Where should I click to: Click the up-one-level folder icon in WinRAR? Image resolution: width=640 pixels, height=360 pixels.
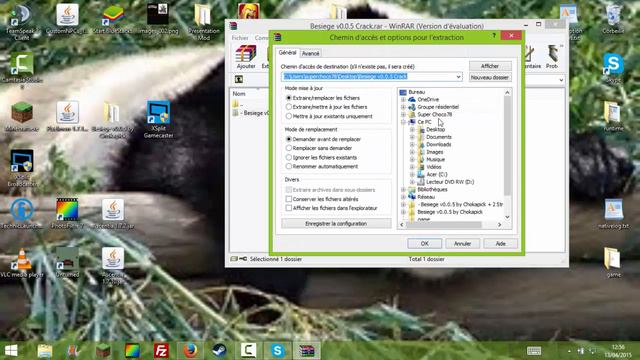(239, 79)
